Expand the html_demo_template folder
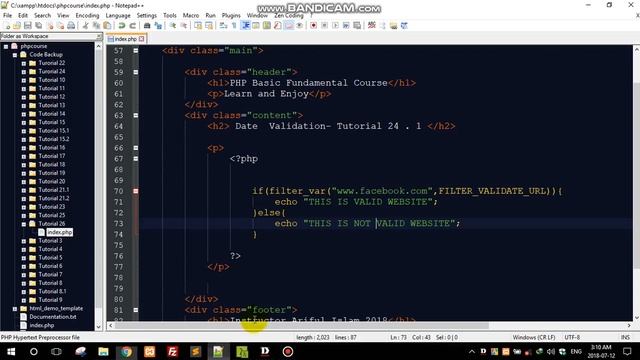This screenshot has width=640, height=360. pos(15,309)
